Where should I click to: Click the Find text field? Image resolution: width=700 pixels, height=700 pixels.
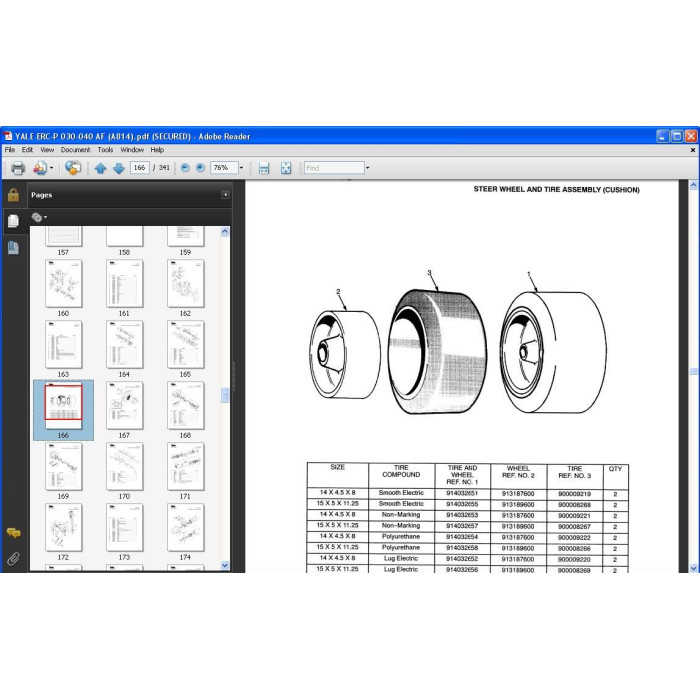pyautogui.click(x=334, y=168)
